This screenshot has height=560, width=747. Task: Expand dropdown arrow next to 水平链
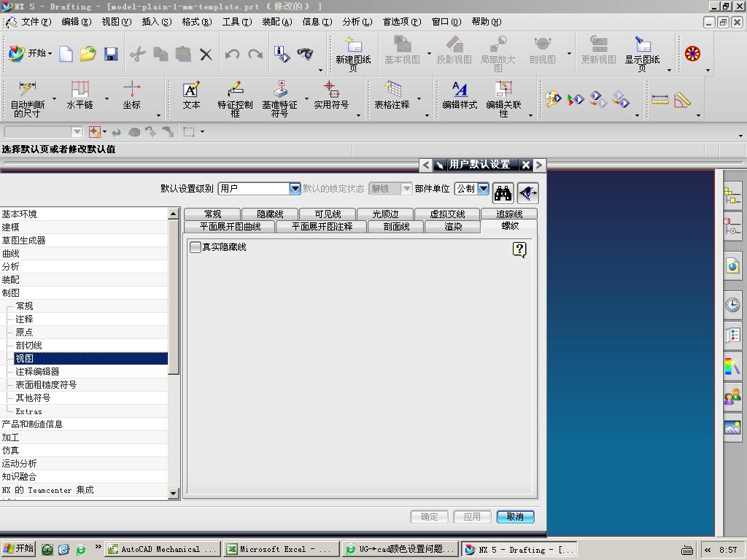coord(107,99)
